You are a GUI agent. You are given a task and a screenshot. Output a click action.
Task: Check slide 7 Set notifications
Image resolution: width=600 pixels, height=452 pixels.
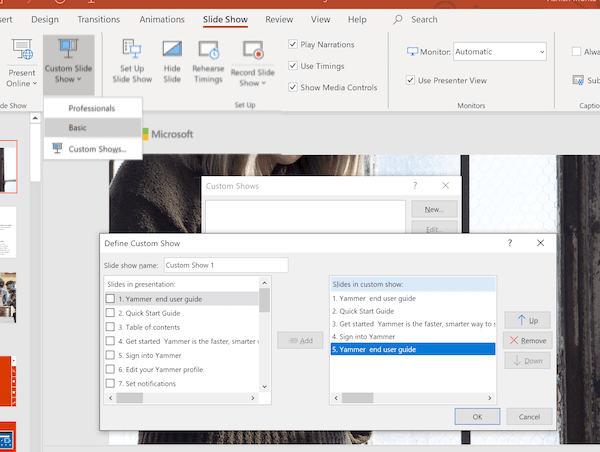pyautogui.click(x=110, y=383)
